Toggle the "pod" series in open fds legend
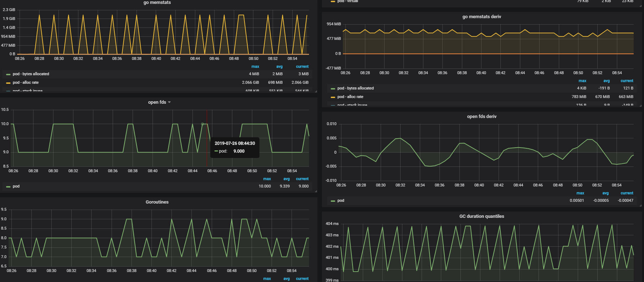The height and width of the screenshot is (282, 644). pyautogui.click(x=16, y=186)
